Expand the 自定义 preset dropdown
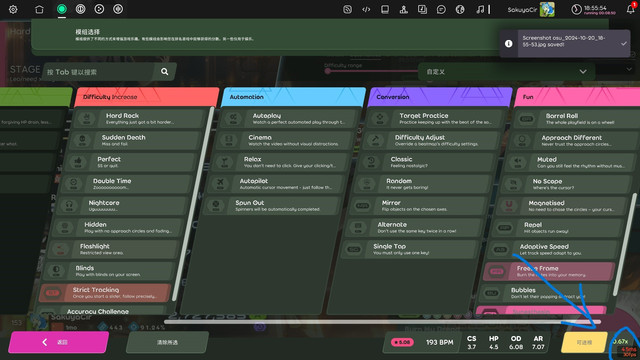 click(x=506, y=72)
